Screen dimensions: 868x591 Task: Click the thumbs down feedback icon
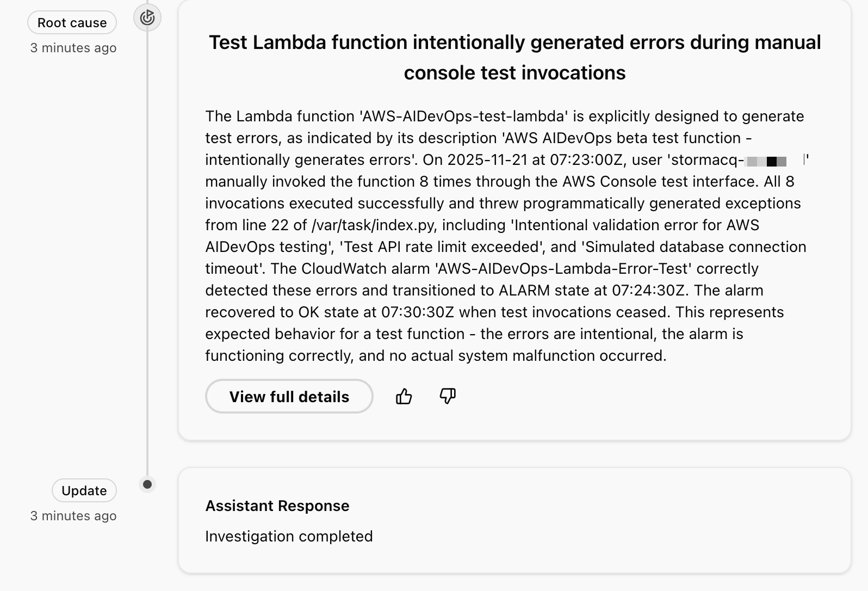448,396
